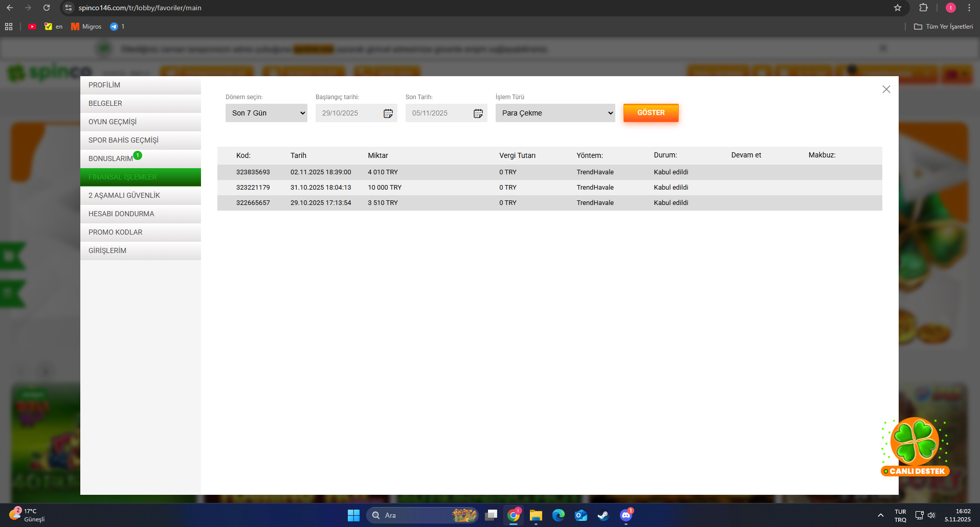
Task: Bookmark this page with the star icon
Action: click(x=898, y=8)
